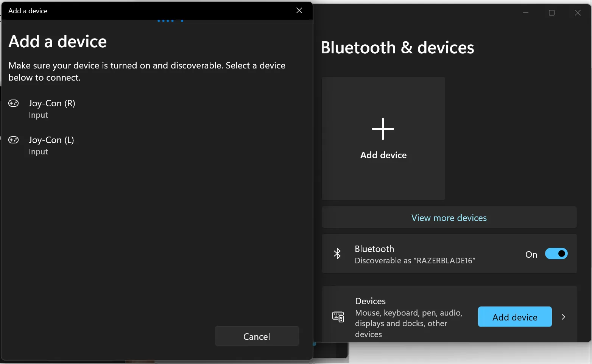592x364 pixels.
Task: Expand the Devices section chevron
Action: (563, 317)
